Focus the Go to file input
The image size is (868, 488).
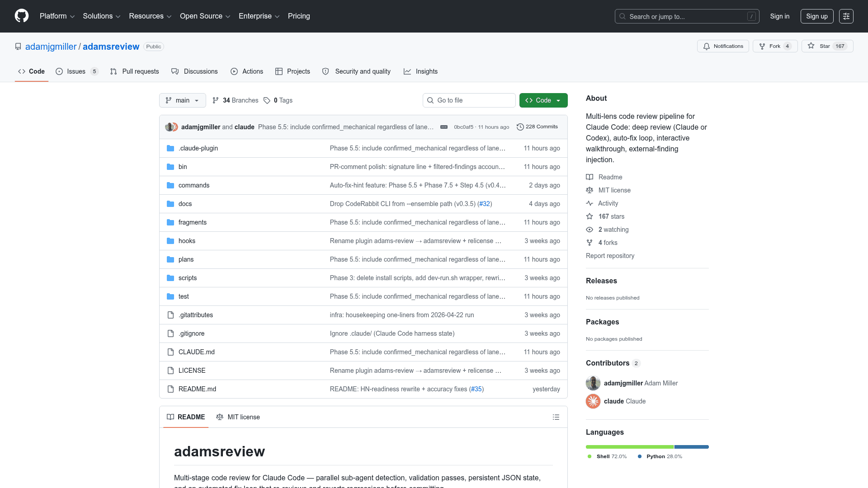(x=469, y=100)
